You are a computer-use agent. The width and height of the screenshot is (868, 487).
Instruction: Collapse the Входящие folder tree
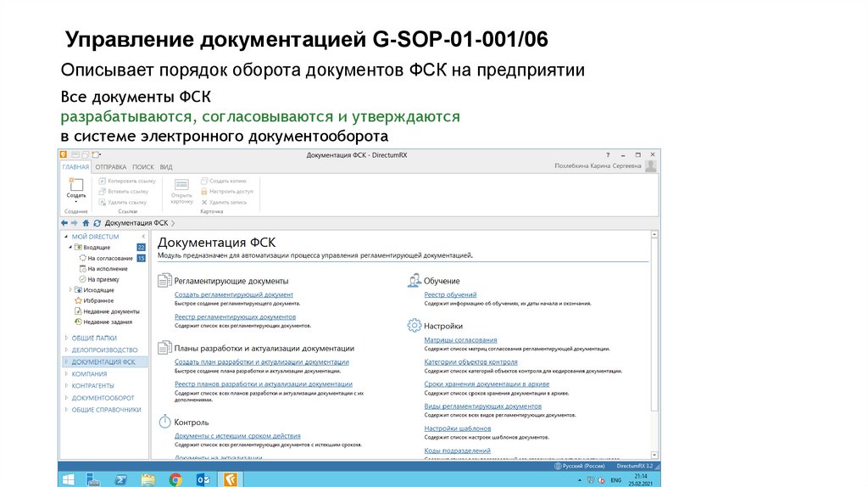(70, 247)
